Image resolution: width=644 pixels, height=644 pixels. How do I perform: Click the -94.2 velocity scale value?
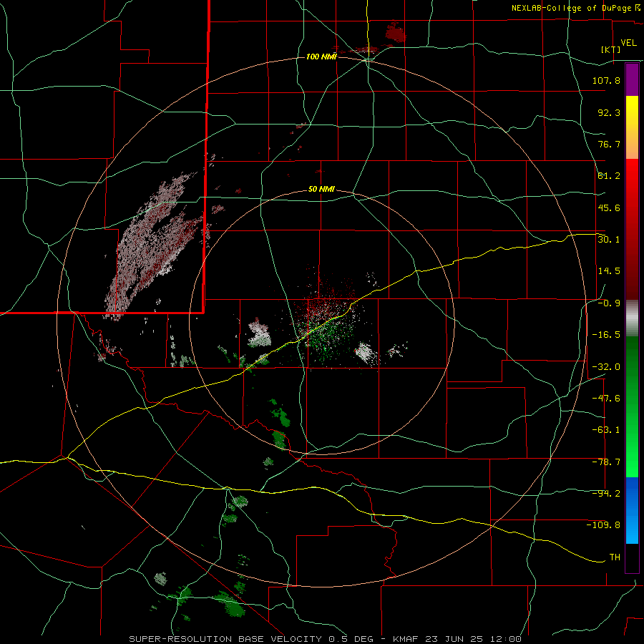click(x=606, y=493)
